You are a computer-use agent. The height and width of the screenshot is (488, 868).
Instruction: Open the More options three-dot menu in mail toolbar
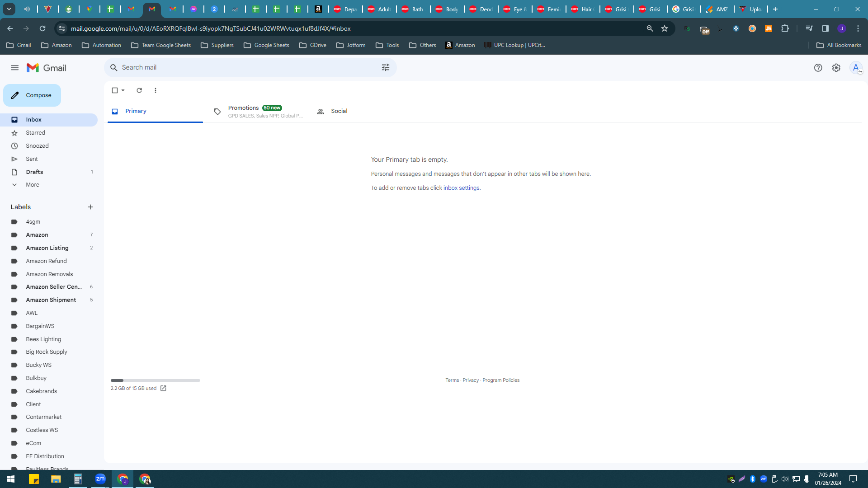tap(156, 90)
